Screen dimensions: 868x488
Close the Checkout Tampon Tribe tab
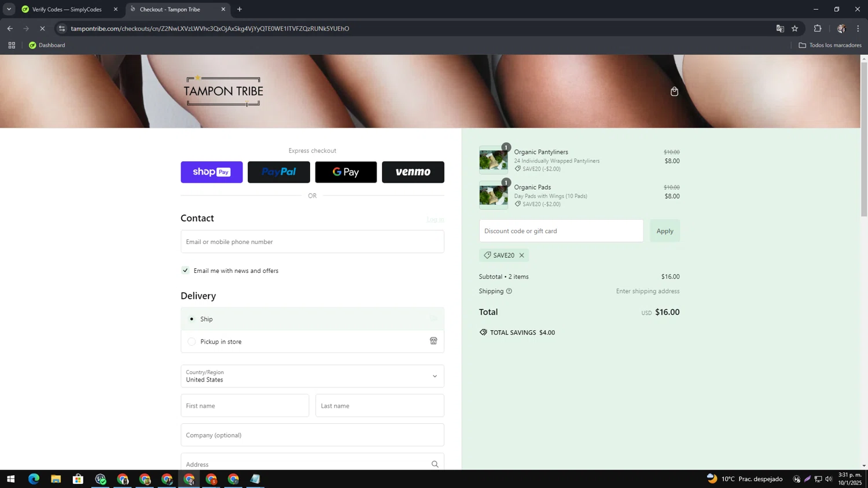click(x=223, y=9)
